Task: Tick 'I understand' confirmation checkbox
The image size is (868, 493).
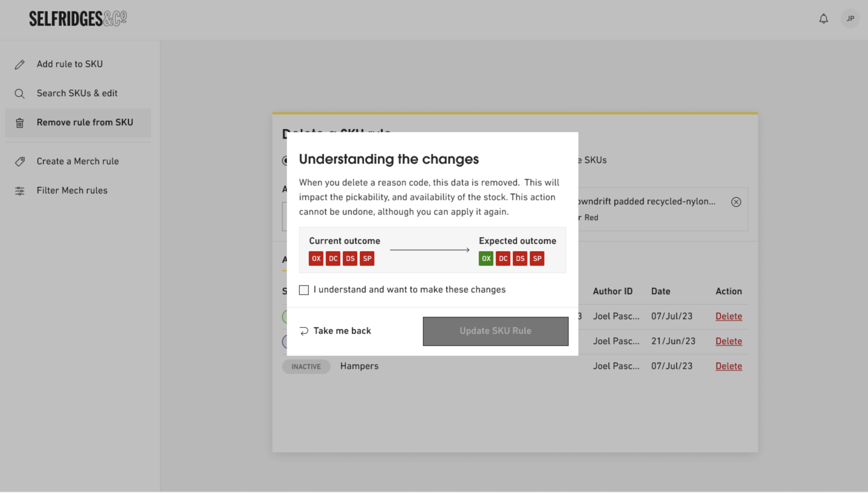Action: (304, 290)
